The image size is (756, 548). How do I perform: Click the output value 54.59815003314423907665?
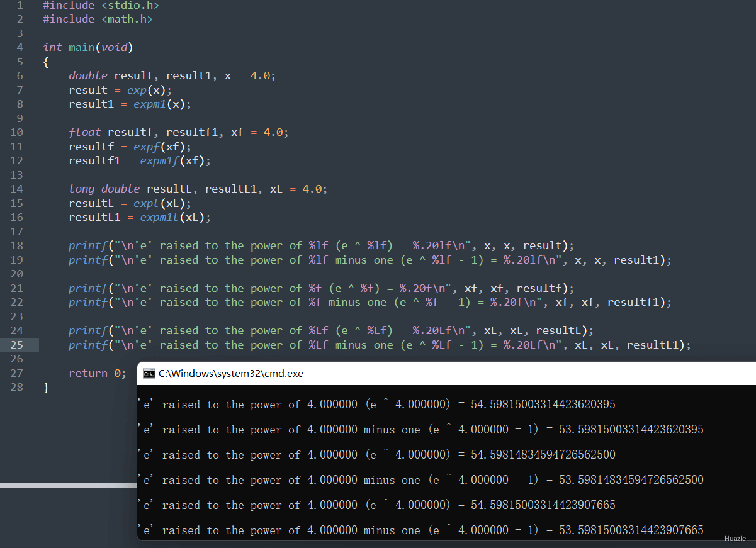[543, 505]
